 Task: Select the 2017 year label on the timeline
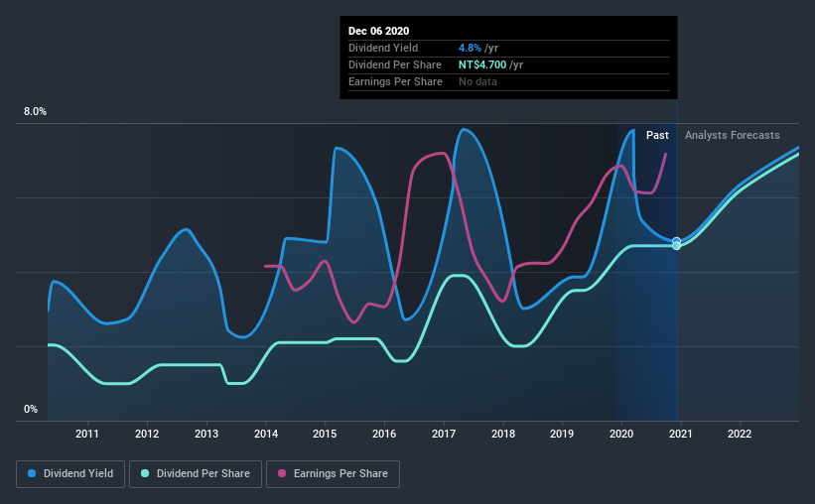[444, 434]
